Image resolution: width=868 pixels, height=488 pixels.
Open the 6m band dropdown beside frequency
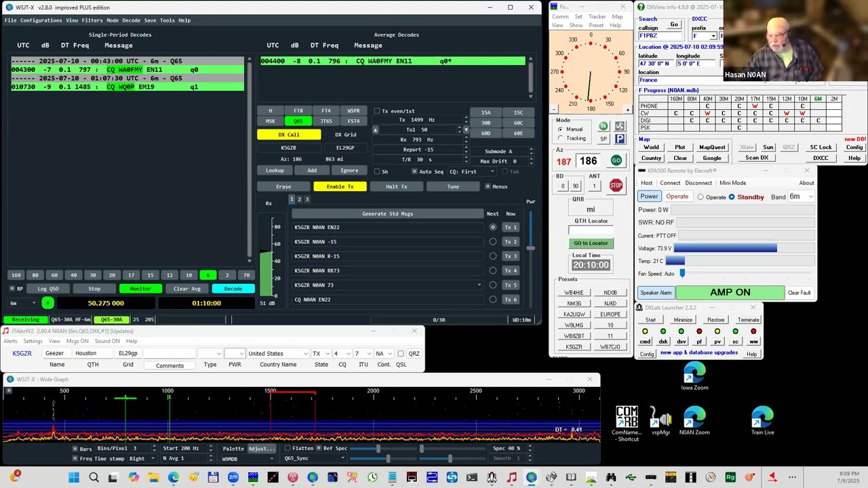point(22,303)
